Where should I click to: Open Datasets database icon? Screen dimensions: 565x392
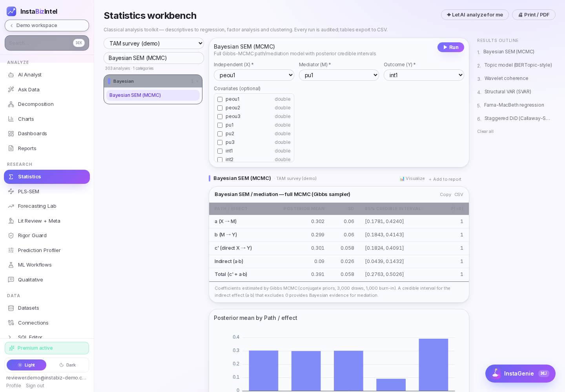pos(11,308)
